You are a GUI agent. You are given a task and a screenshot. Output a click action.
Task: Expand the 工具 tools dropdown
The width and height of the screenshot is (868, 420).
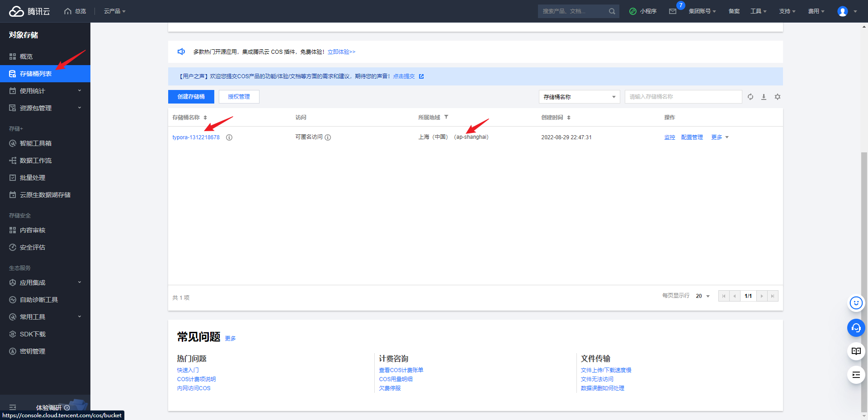[x=759, y=11]
